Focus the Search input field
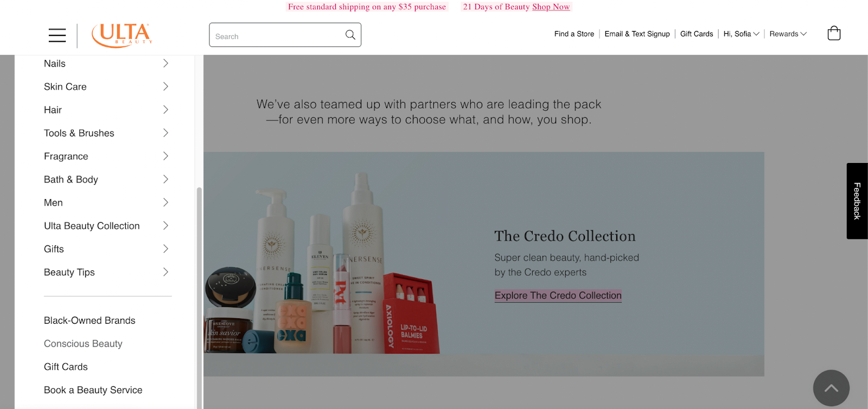Viewport: 868px width, 409px height. click(x=277, y=35)
